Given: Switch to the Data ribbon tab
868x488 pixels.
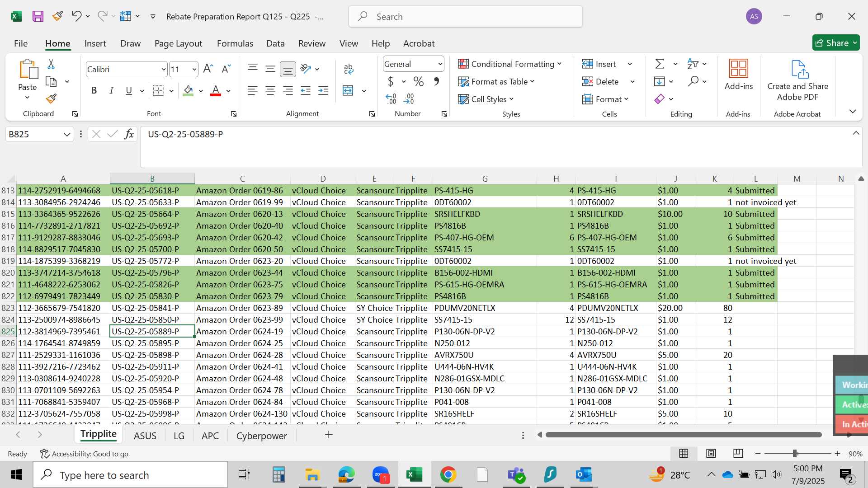Looking at the screenshot, I should point(275,43).
